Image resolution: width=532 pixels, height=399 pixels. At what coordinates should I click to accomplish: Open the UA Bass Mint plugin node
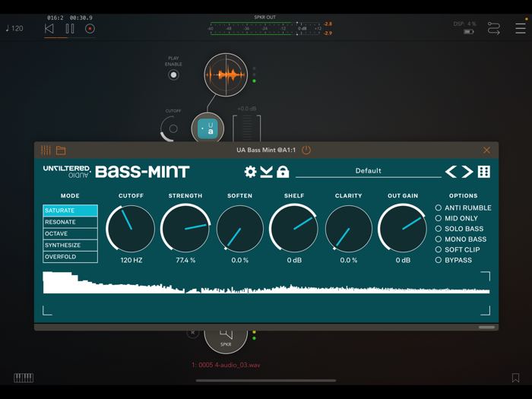point(207,128)
